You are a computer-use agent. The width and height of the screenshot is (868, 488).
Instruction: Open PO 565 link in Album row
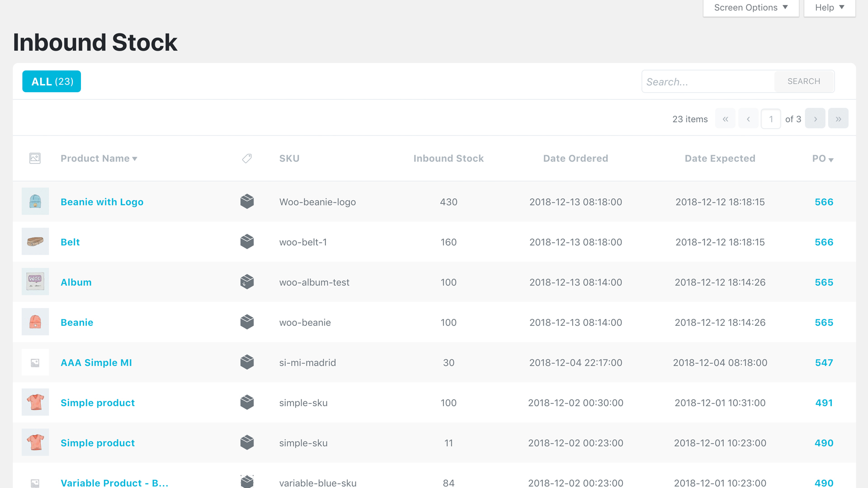tap(824, 282)
